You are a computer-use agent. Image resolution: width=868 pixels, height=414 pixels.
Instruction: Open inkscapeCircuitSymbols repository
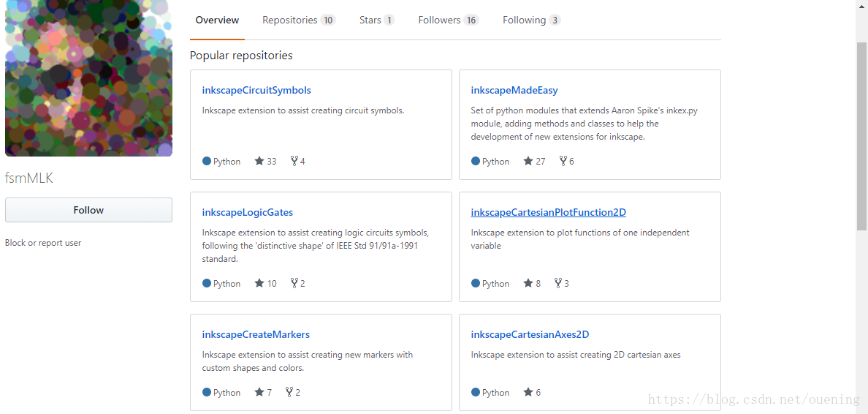[x=257, y=90]
